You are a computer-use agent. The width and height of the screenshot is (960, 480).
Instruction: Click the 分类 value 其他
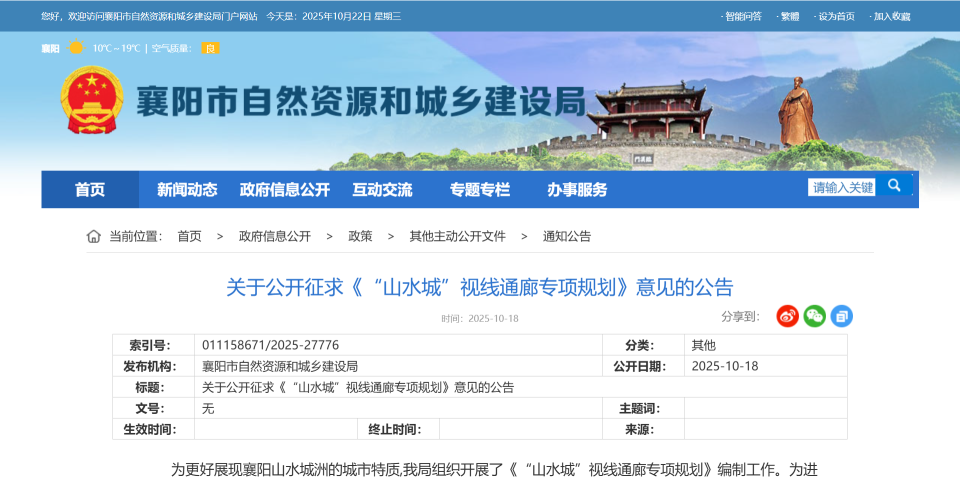703,345
